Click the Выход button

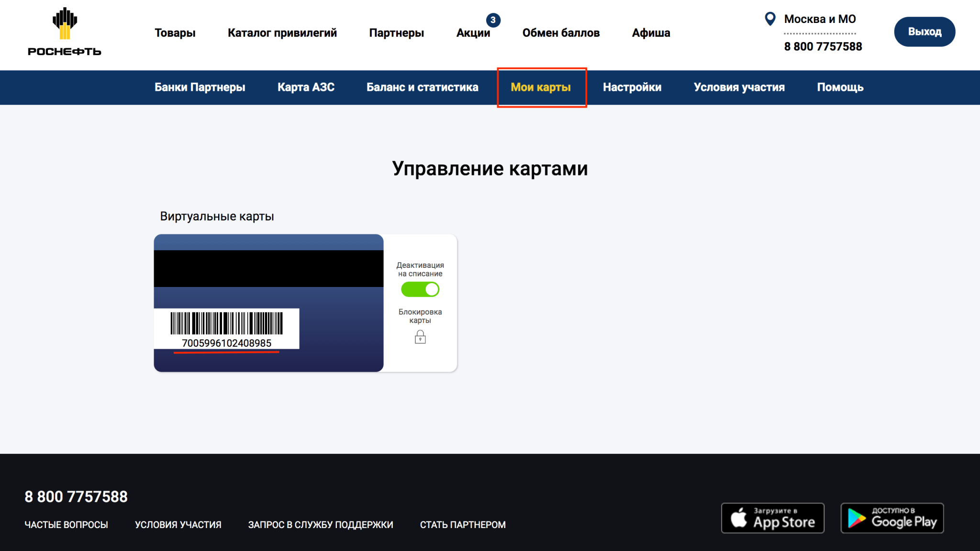(x=924, y=32)
